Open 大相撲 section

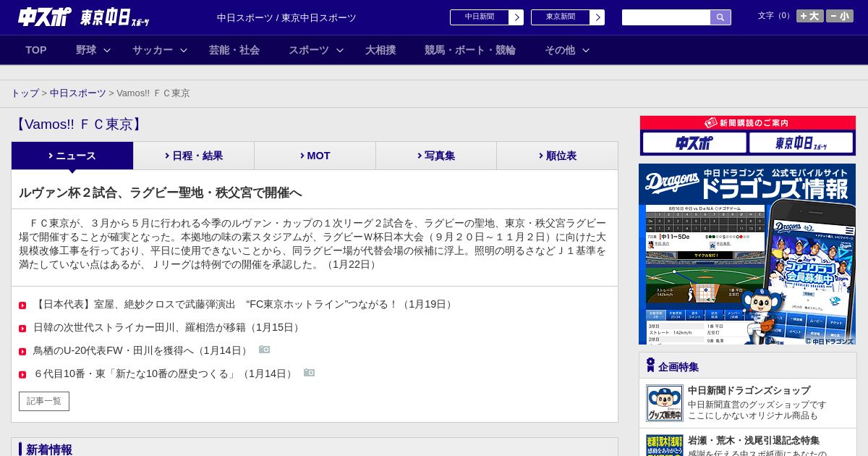[x=380, y=50]
